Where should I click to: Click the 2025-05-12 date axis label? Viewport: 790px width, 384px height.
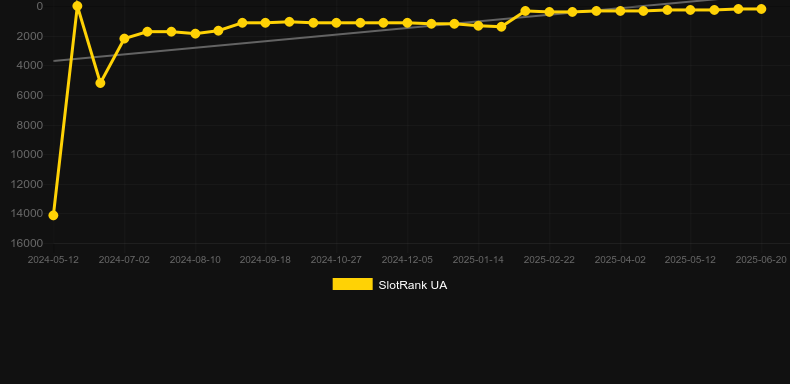690,260
